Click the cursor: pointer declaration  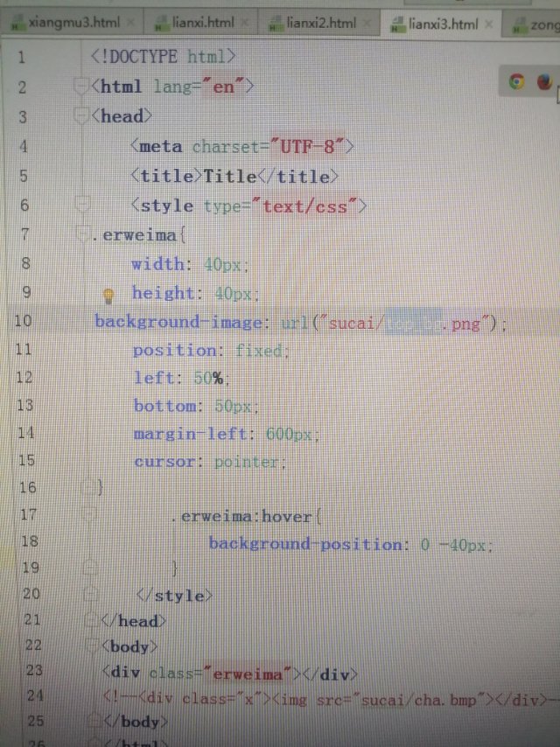click(210, 462)
